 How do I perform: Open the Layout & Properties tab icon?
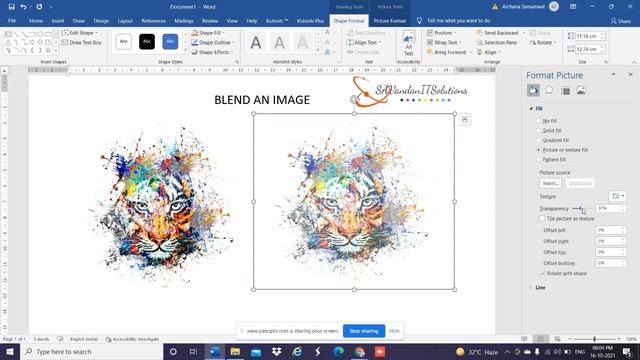566,91
